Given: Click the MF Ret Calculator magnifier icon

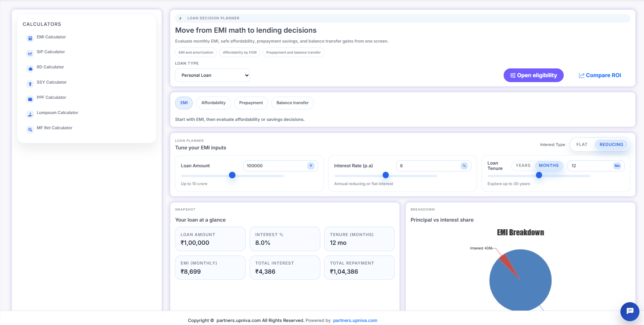Looking at the screenshot, I should [x=30, y=130].
